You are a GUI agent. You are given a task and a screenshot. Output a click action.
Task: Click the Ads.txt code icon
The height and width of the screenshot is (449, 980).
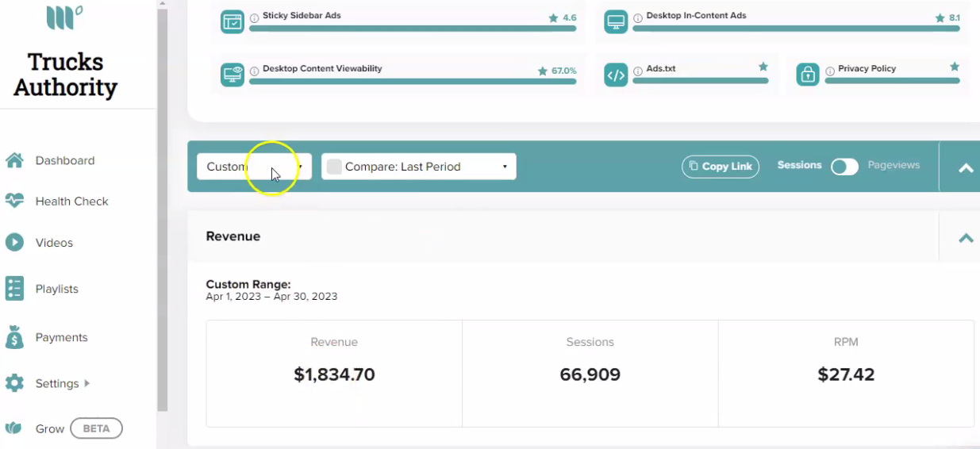coord(616,75)
